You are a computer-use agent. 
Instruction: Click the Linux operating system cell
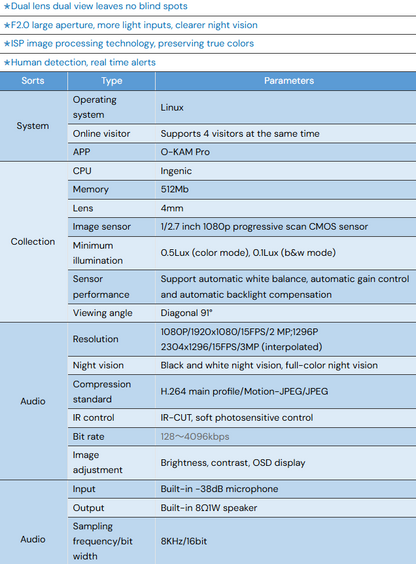tap(286, 107)
